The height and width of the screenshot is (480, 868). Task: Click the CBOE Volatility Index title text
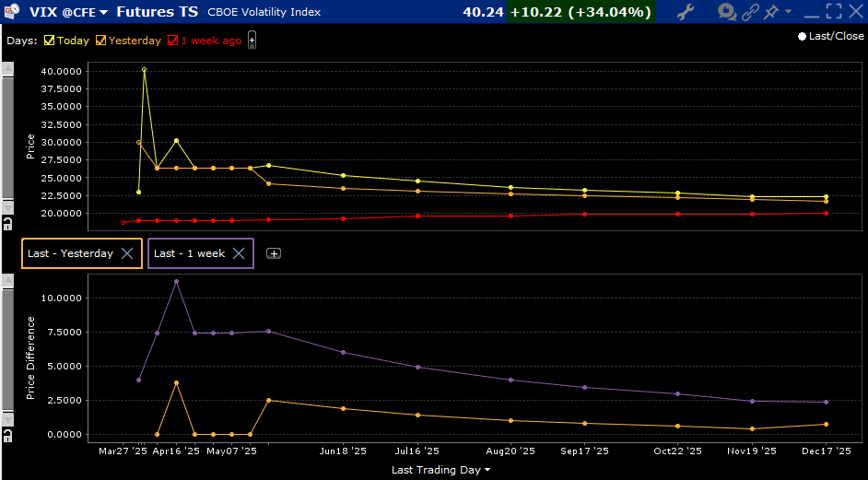point(264,12)
